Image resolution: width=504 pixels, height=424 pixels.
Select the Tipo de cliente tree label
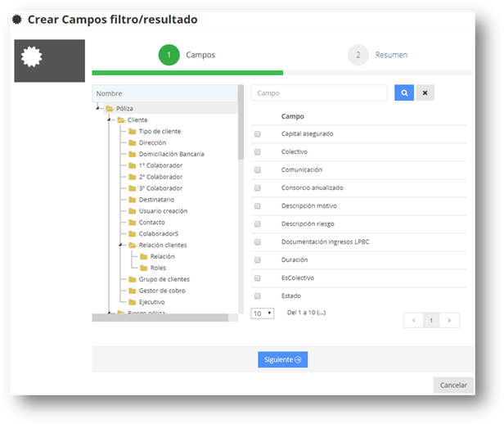click(x=160, y=131)
